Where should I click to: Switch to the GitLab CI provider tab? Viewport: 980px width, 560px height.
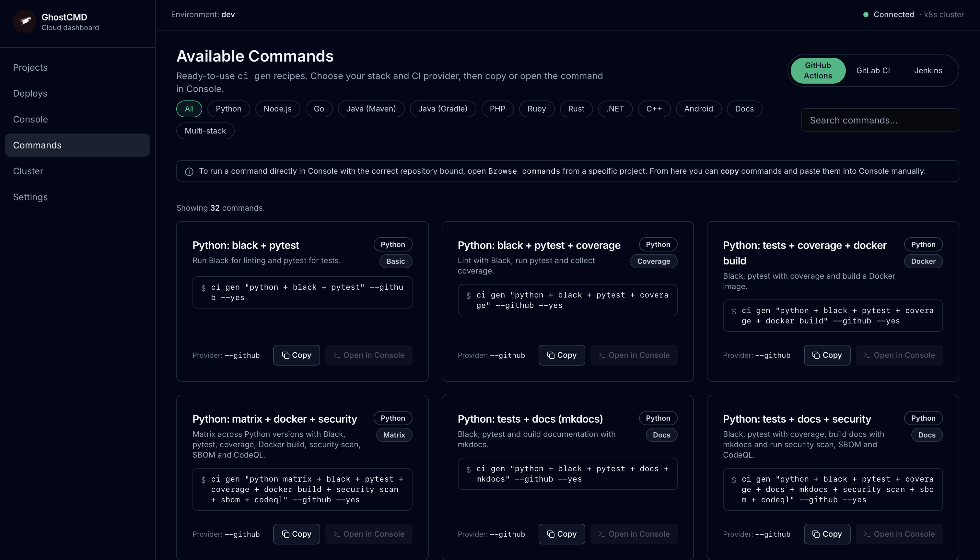pyautogui.click(x=873, y=70)
